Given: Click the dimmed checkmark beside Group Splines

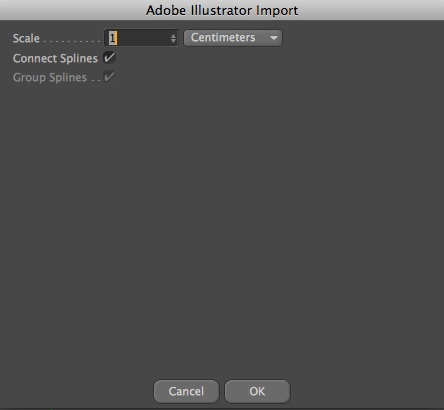Looking at the screenshot, I should tap(109, 77).
